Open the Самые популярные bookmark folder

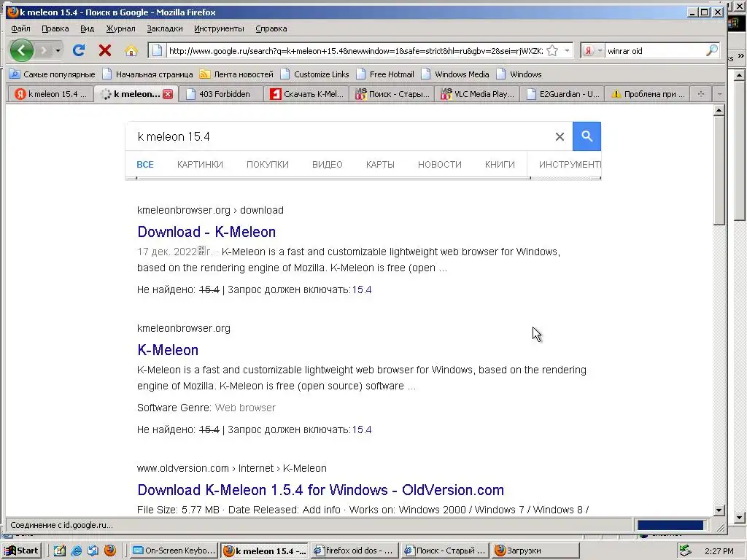coord(53,74)
